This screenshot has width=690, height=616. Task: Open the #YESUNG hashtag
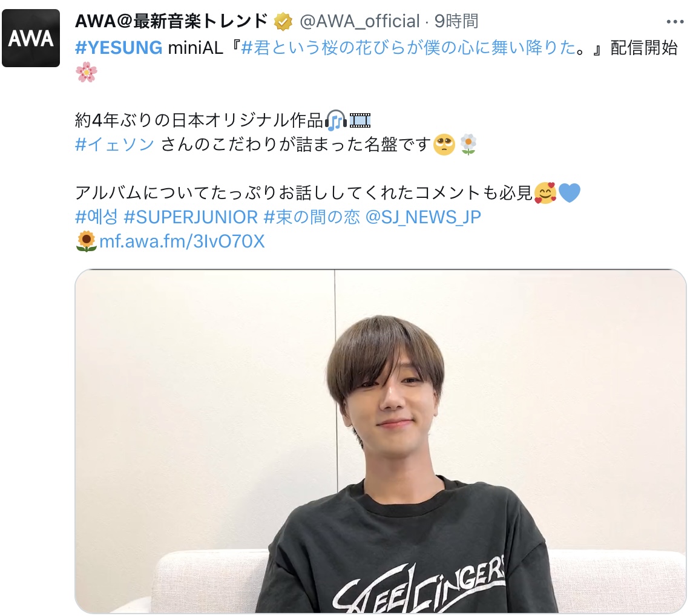pos(119,48)
